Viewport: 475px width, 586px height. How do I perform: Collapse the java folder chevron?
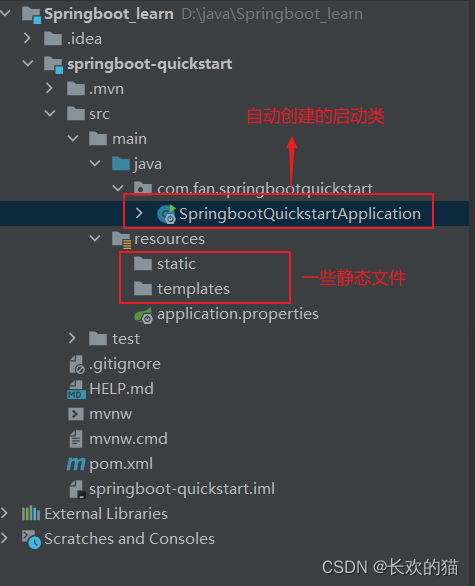pyautogui.click(x=95, y=163)
